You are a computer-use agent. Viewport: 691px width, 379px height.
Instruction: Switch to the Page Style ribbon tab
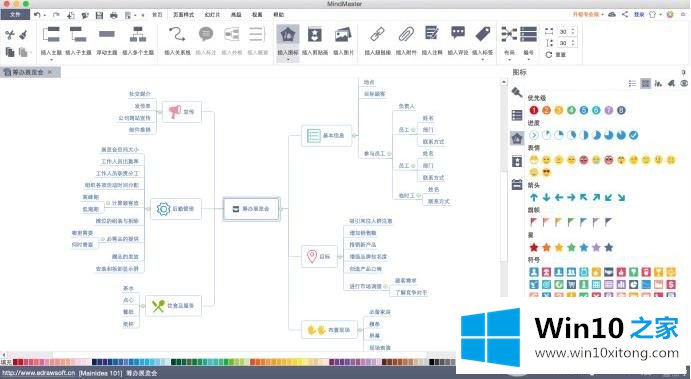coord(183,15)
